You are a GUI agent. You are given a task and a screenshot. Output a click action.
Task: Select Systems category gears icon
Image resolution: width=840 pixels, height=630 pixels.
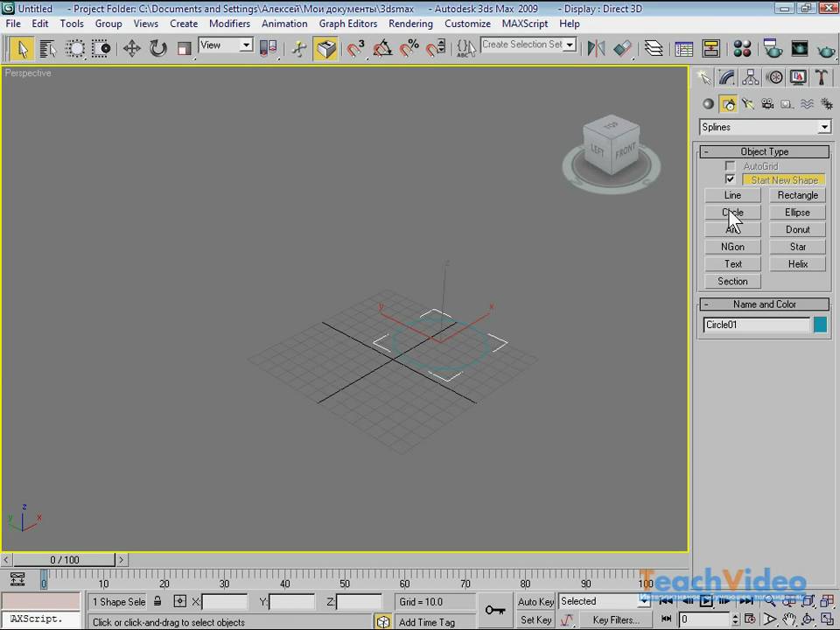coord(827,104)
